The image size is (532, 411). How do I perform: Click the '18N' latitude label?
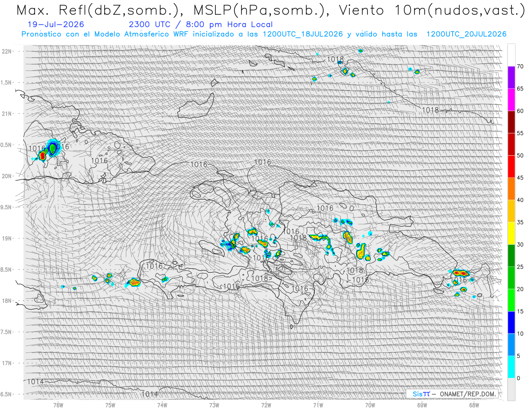pos(6,301)
